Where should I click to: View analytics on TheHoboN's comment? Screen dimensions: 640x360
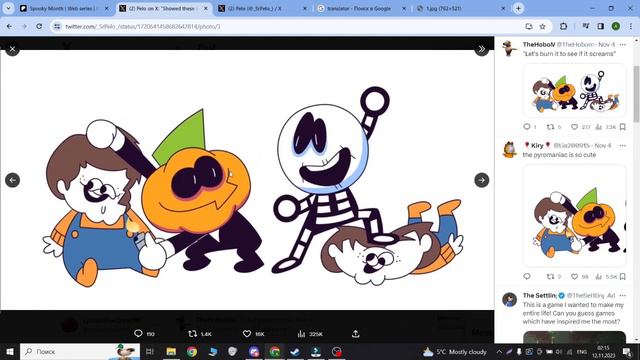599,127
